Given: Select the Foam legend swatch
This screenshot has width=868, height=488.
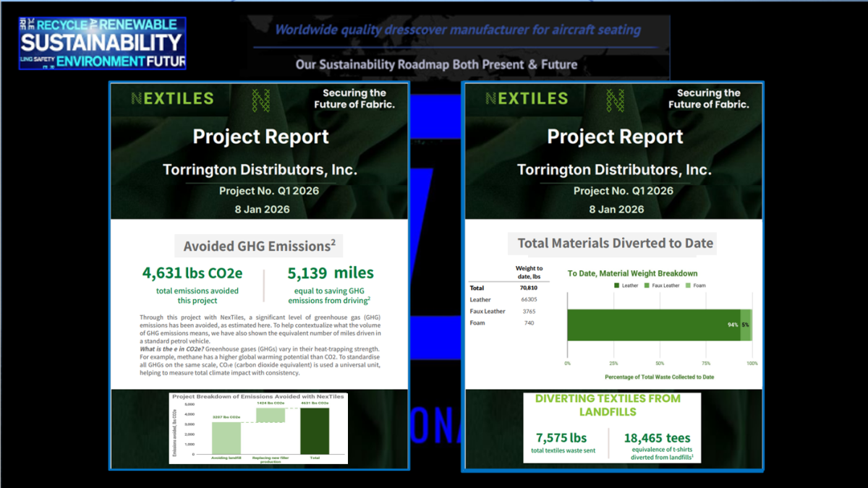Looking at the screenshot, I should tap(689, 286).
